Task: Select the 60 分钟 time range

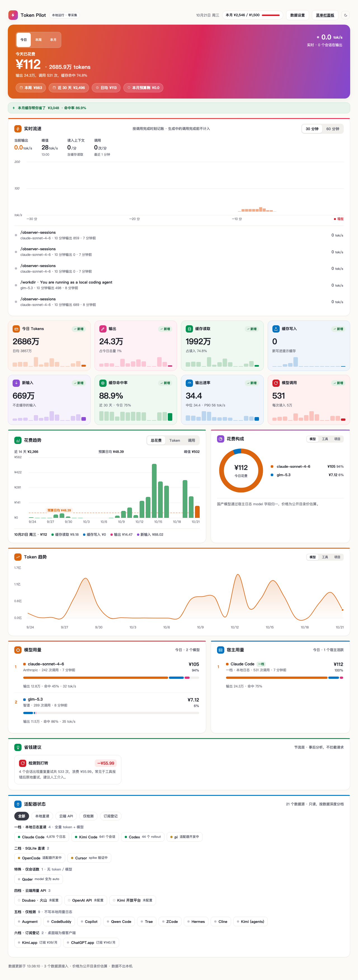Action: point(333,128)
